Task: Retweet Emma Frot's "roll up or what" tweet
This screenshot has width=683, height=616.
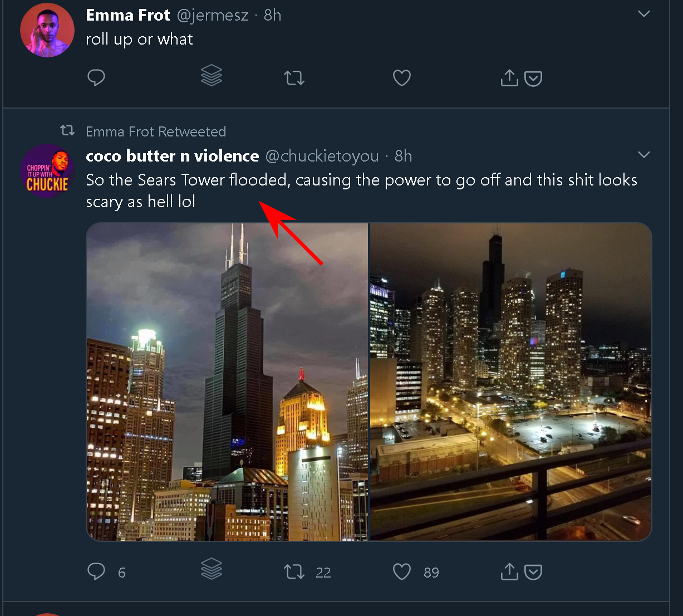Action: click(294, 77)
